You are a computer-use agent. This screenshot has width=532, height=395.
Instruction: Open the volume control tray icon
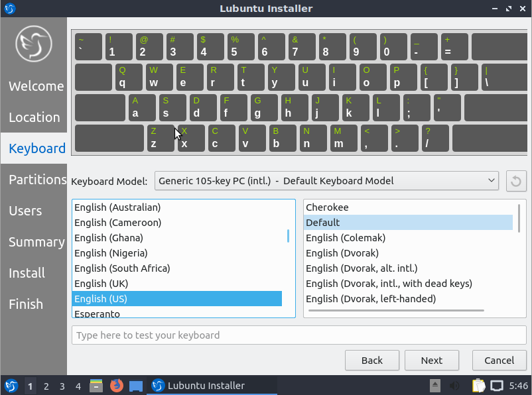[454, 385]
